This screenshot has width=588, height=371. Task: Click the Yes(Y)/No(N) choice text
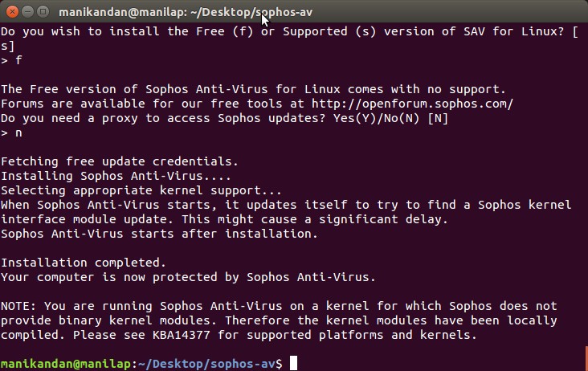click(x=376, y=118)
